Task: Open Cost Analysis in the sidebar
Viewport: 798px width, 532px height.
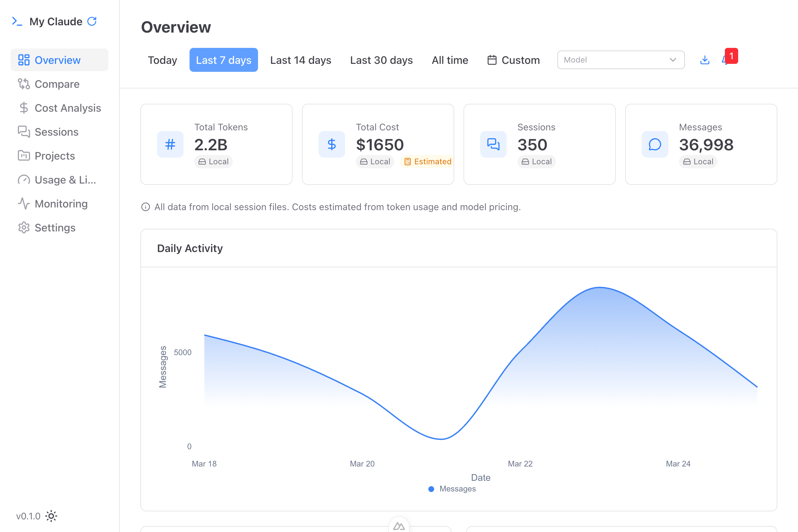Action: tap(60, 108)
